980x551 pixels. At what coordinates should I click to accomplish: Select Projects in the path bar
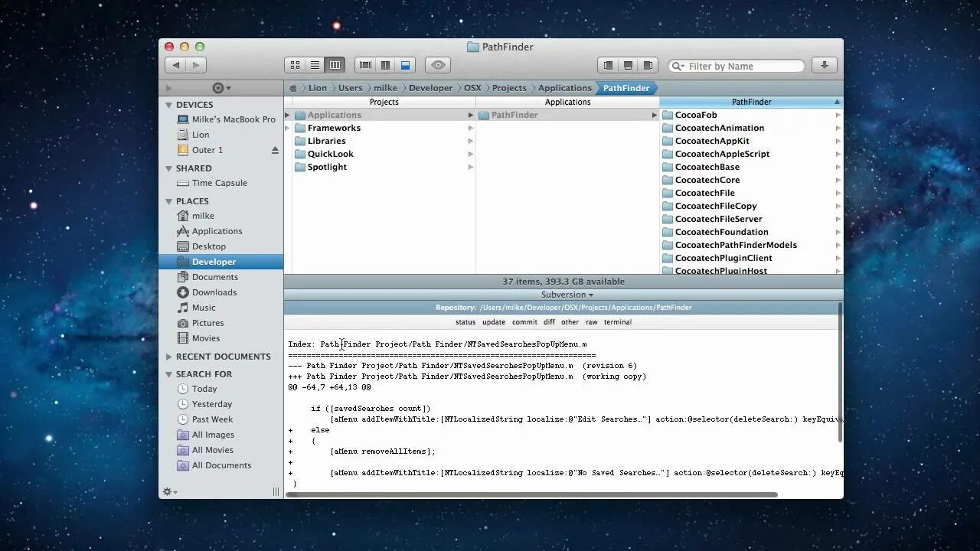coord(509,88)
